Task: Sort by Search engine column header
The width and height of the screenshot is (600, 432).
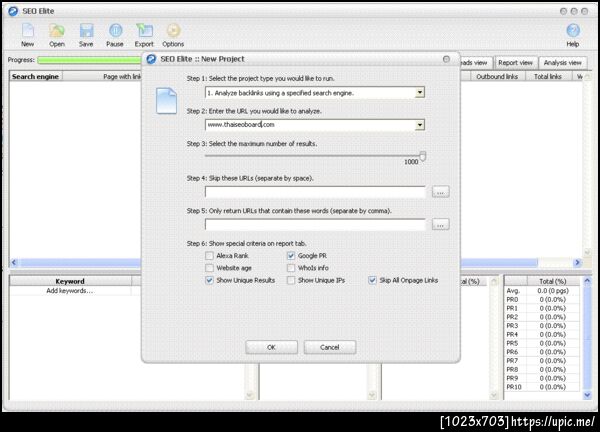Action: pyautogui.click(x=36, y=77)
